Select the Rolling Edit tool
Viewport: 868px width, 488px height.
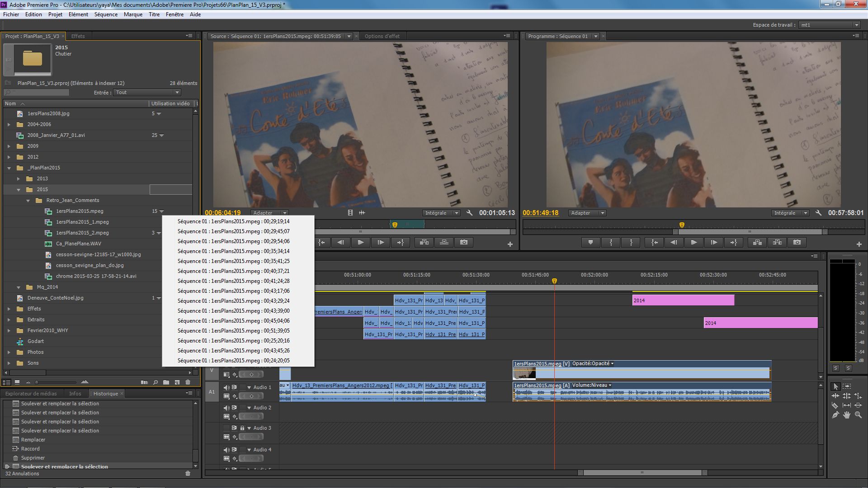847,396
